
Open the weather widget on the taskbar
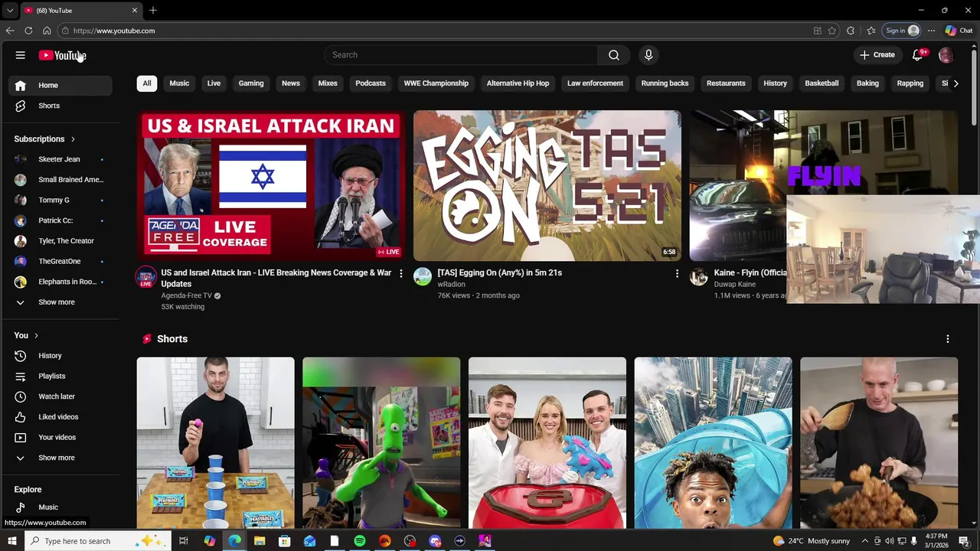(811, 541)
